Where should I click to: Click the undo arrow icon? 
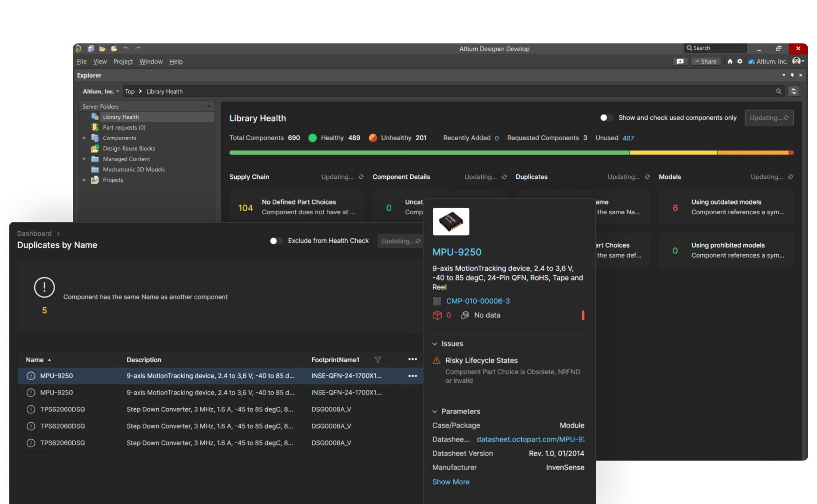[126, 48]
